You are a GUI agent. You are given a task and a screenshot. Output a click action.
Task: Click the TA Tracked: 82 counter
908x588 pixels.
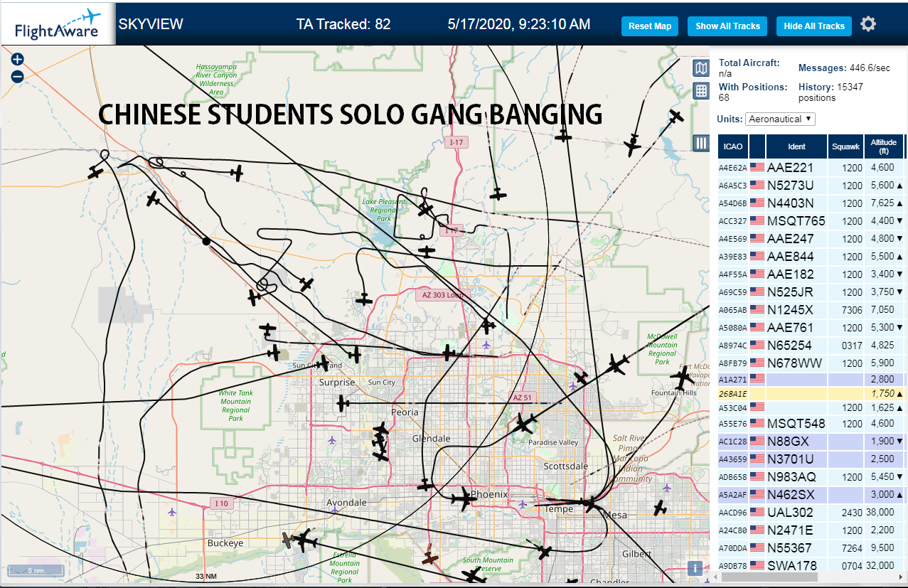(x=343, y=24)
